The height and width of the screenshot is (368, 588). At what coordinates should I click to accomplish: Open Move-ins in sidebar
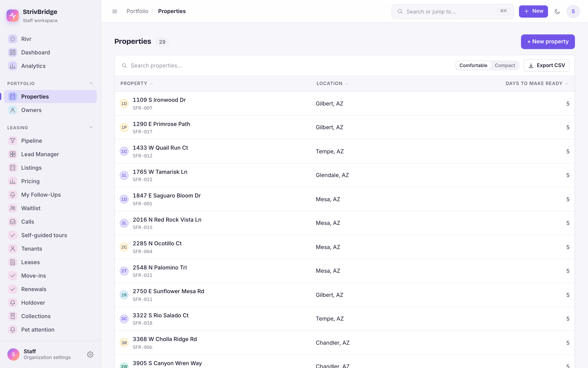coord(50,276)
